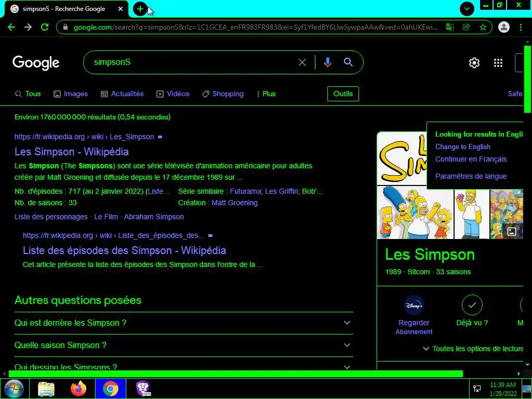Viewport: 532px width, 399px height.
Task: Click the Disney+ Regarder icon
Action: pyautogui.click(x=414, y=305)
